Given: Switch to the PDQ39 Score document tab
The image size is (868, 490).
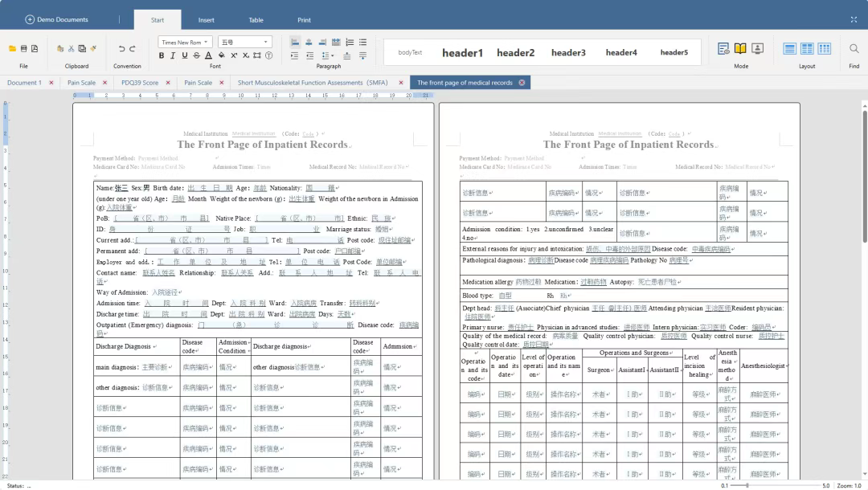Looking at the screenshot, I should 140,83.
